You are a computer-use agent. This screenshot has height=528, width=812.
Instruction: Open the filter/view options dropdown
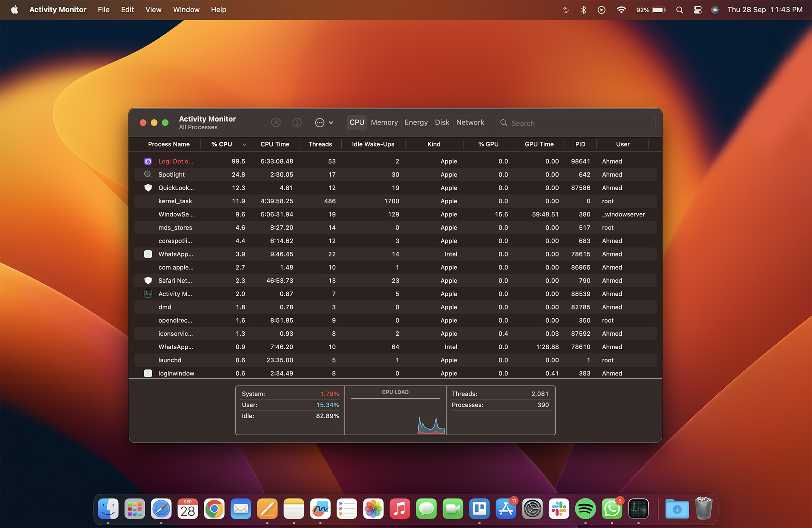(323, 122)
